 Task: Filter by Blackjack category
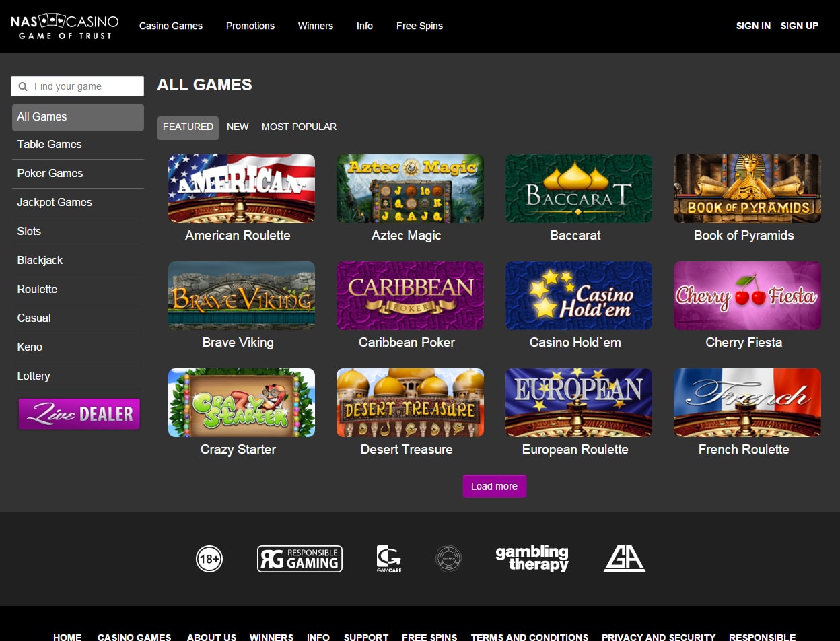pos(78,261)
